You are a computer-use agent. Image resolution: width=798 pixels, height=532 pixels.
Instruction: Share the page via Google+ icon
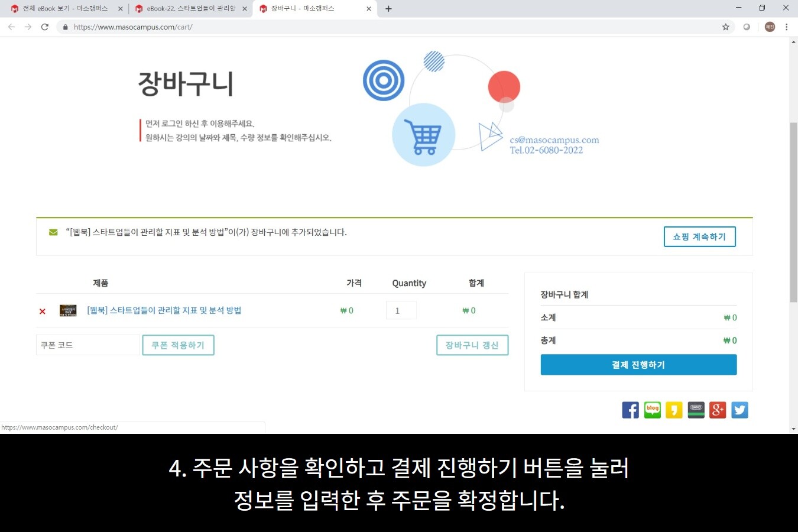(718, 410)
